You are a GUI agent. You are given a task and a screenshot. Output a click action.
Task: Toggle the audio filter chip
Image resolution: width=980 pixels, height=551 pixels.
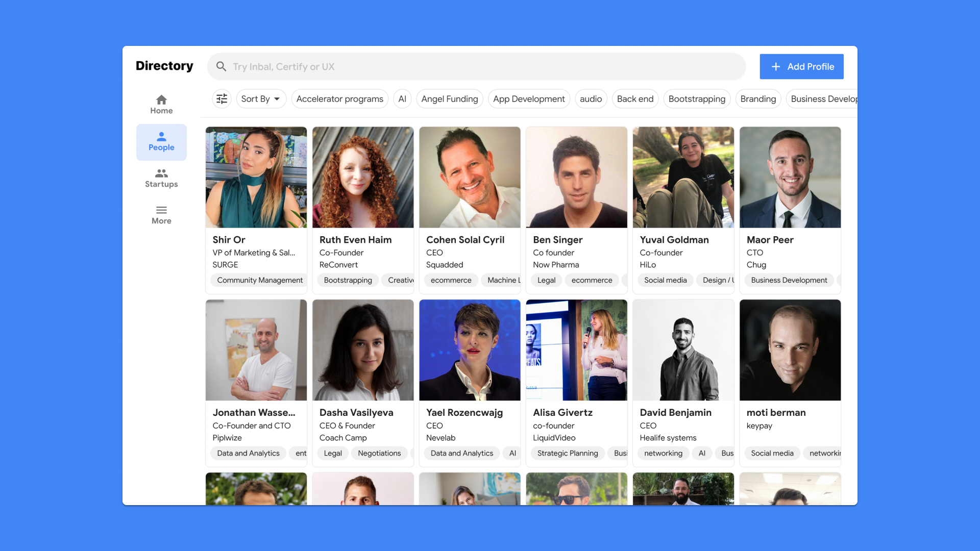(x=591, y=99)
